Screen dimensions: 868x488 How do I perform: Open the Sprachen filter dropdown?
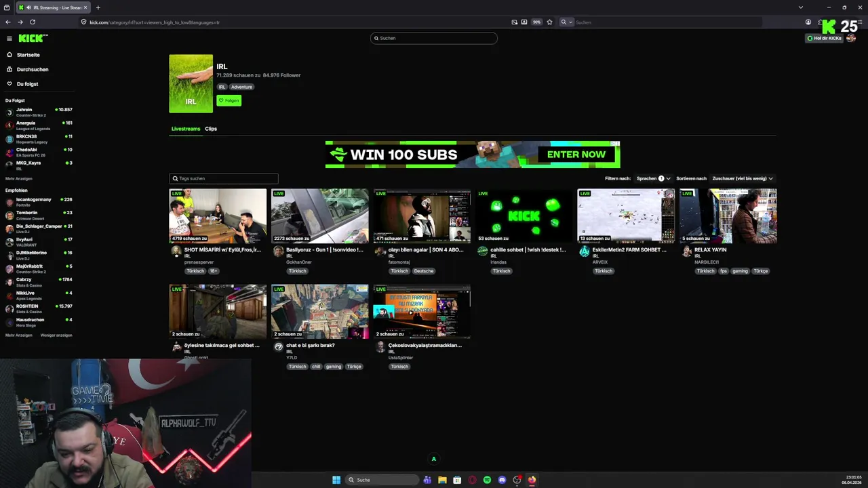654,178
